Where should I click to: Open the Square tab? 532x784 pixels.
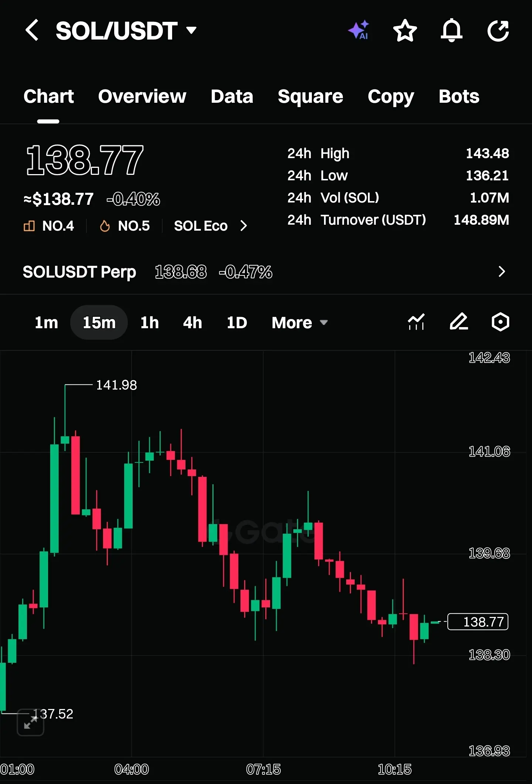click(310, 97)
